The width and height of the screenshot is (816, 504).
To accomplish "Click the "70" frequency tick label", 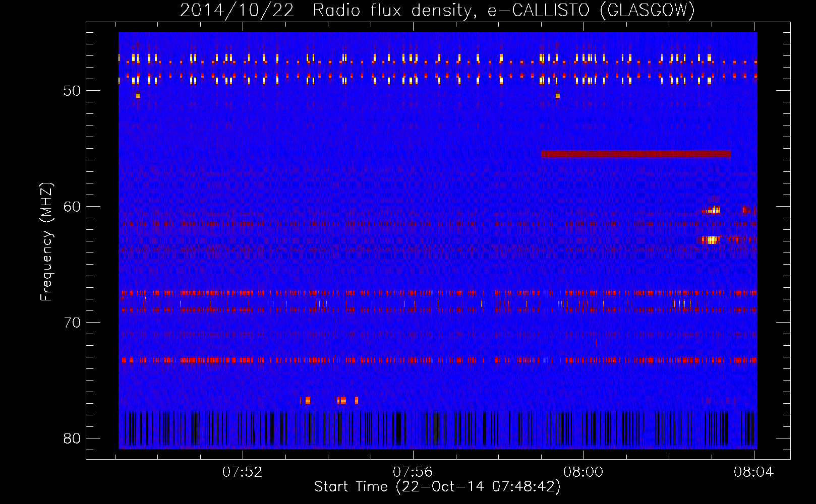I will pyautogui.click(x=72, y=323).
